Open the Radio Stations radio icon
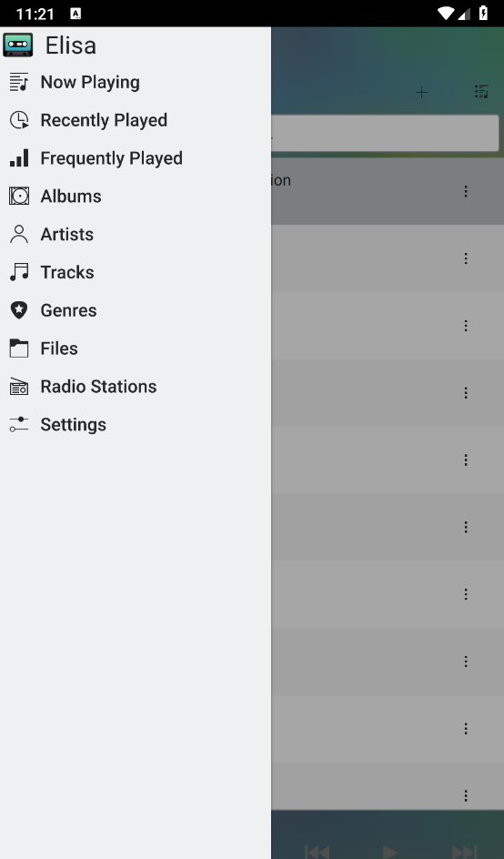 (x=18, y=386)
